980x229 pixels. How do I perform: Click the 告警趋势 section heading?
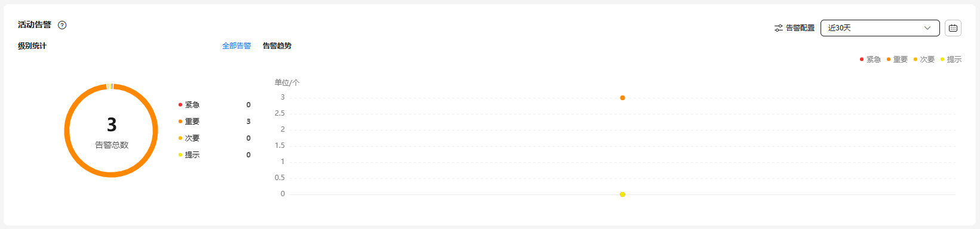(x=277, y=46)
